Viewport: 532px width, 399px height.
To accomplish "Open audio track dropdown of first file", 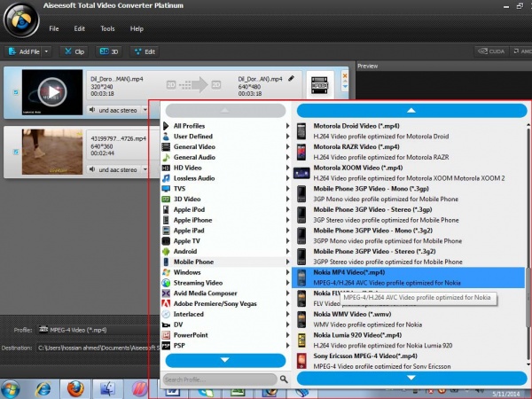I will pos(145,110).
